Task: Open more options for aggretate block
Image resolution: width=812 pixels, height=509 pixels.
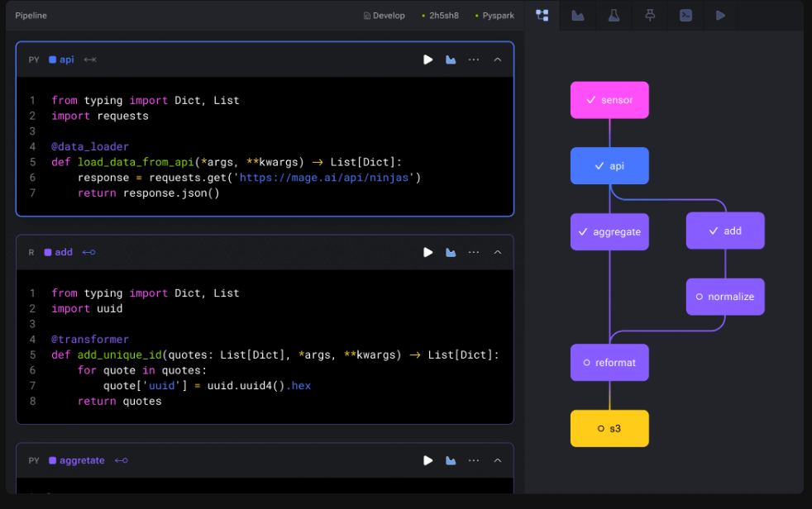Action: tap(474, 460)
